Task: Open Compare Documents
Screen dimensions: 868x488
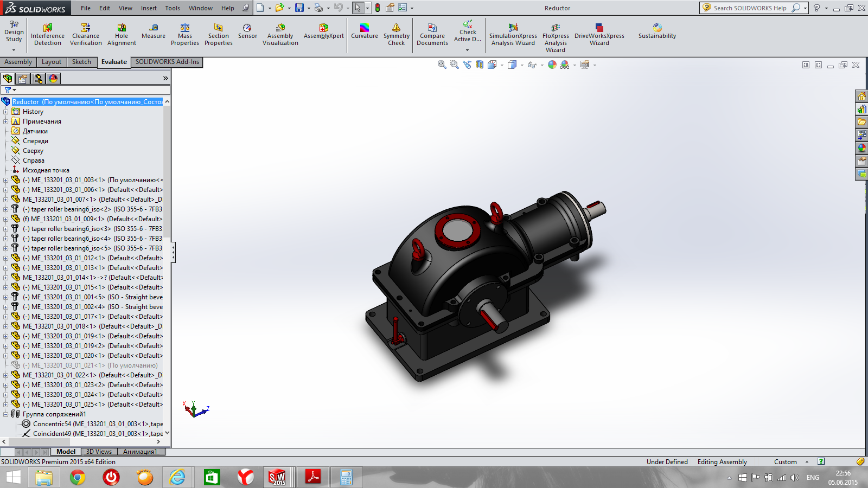Action: tap(432, 35)
